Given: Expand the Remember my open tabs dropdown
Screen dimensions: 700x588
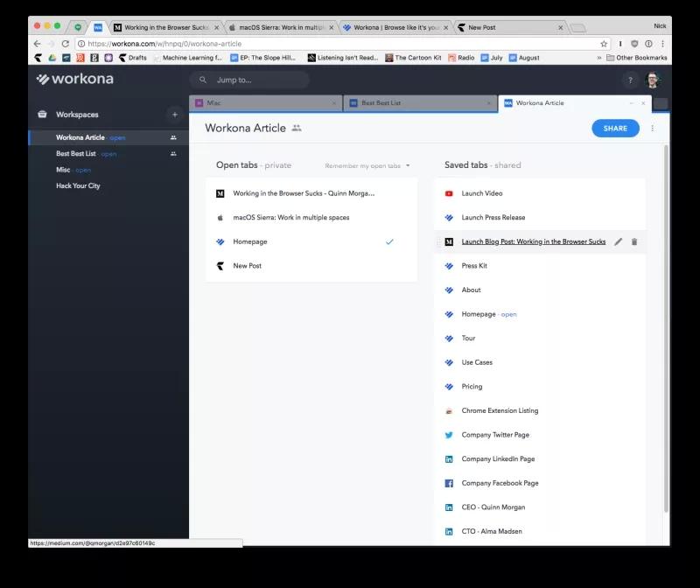Looking at the screenshot, I should coord(367,165).
